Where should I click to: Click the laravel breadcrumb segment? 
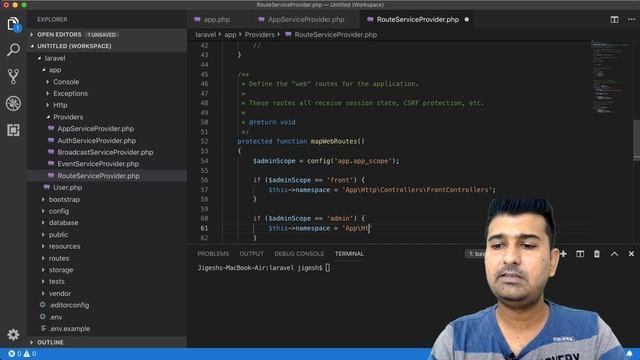click(205, 35)
